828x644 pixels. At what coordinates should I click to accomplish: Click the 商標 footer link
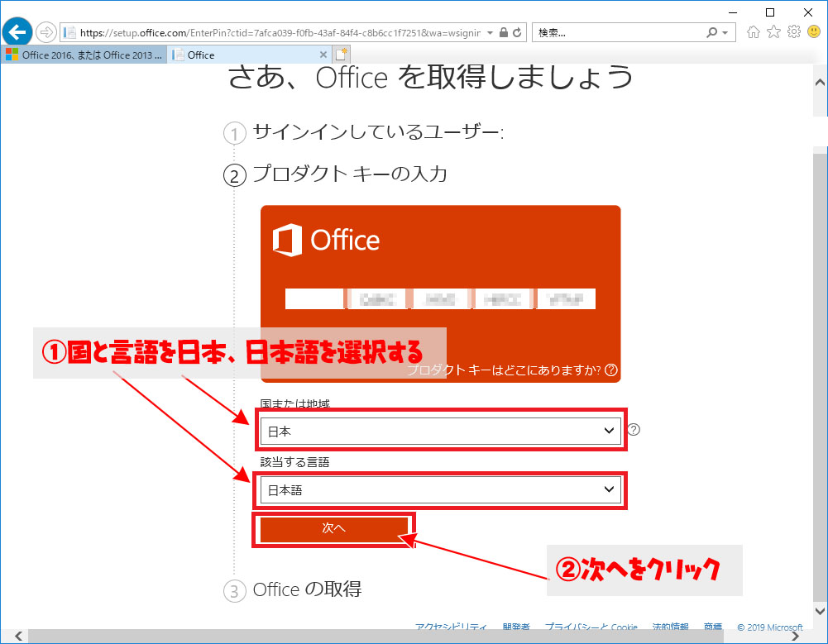(713, 627)
